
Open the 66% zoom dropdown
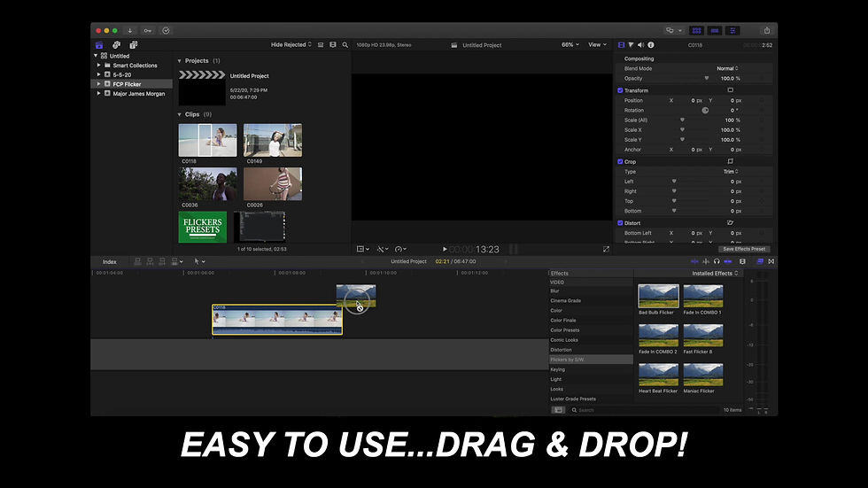pos(570,45)
